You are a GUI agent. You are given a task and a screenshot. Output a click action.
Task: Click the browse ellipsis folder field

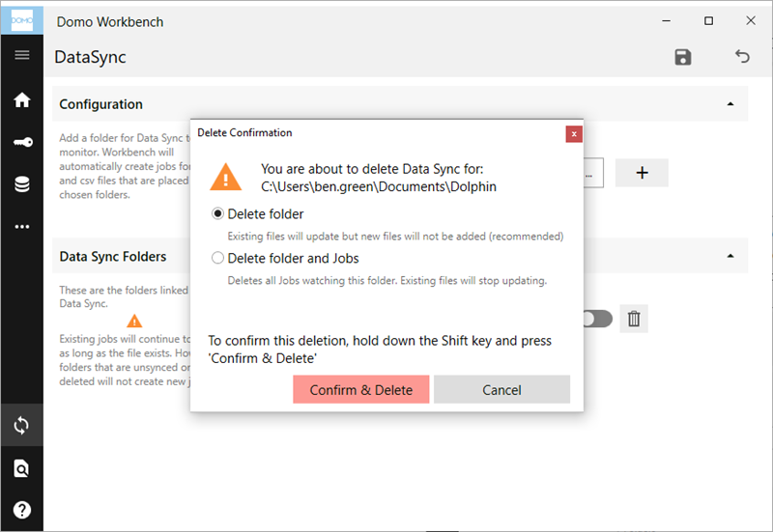(x=593, y=173)
